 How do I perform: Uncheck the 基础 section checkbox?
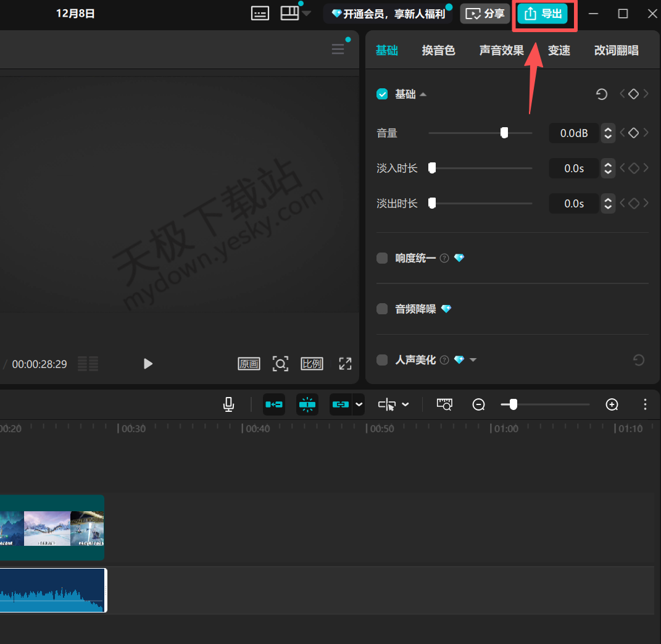pyautogui.click(x=382, y=94)
